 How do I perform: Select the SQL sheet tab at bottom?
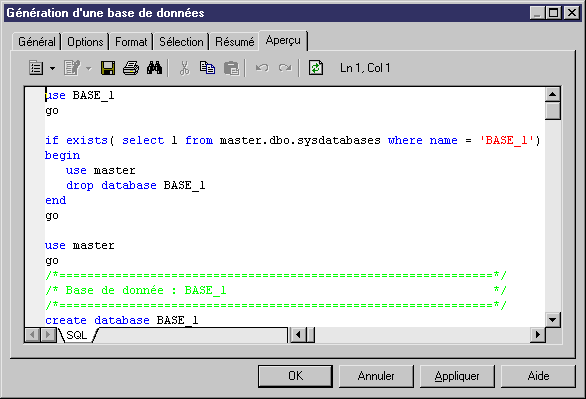[x=77, y=335]
